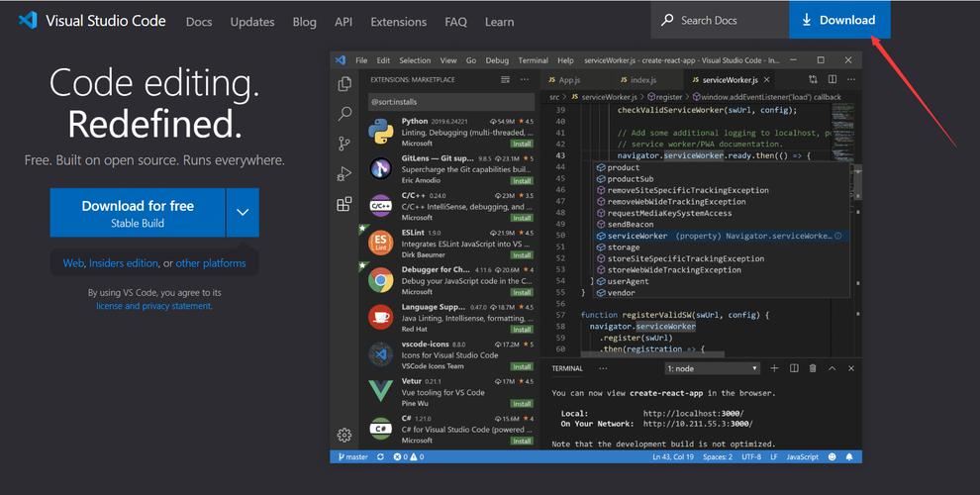Click the new terminal plus icon
The image size is (980, 495).
pos(774,368)
